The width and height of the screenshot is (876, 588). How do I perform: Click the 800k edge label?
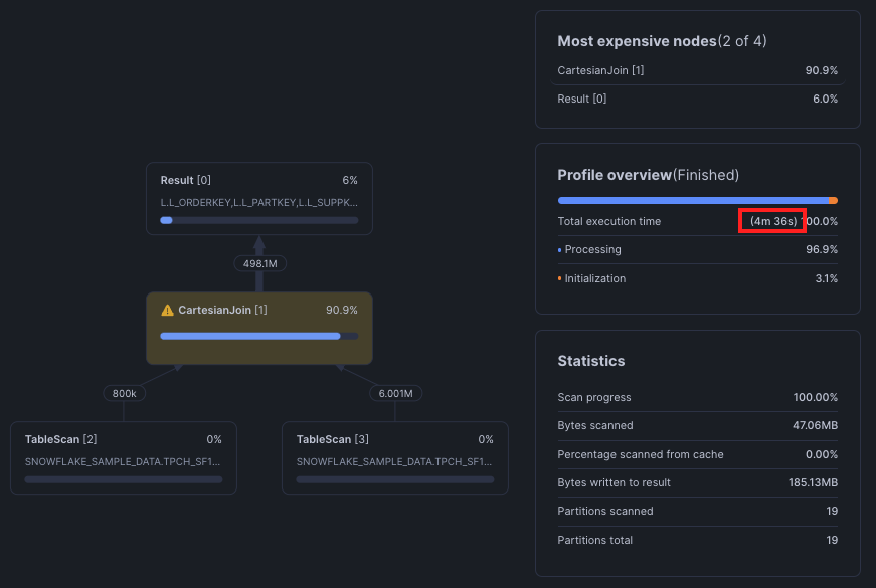coord(124,393)
